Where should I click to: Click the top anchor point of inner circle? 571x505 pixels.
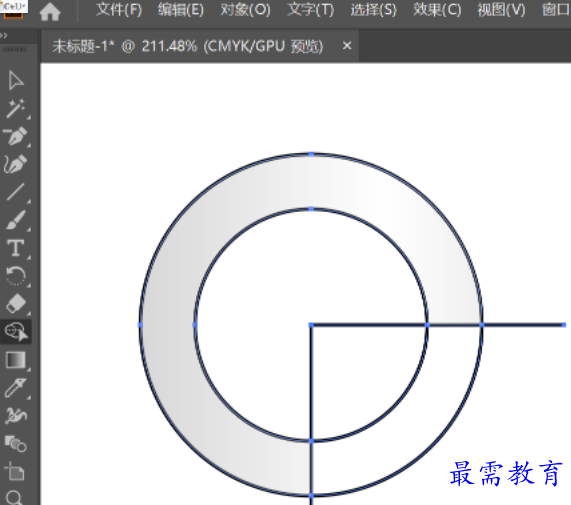[311, 209]
